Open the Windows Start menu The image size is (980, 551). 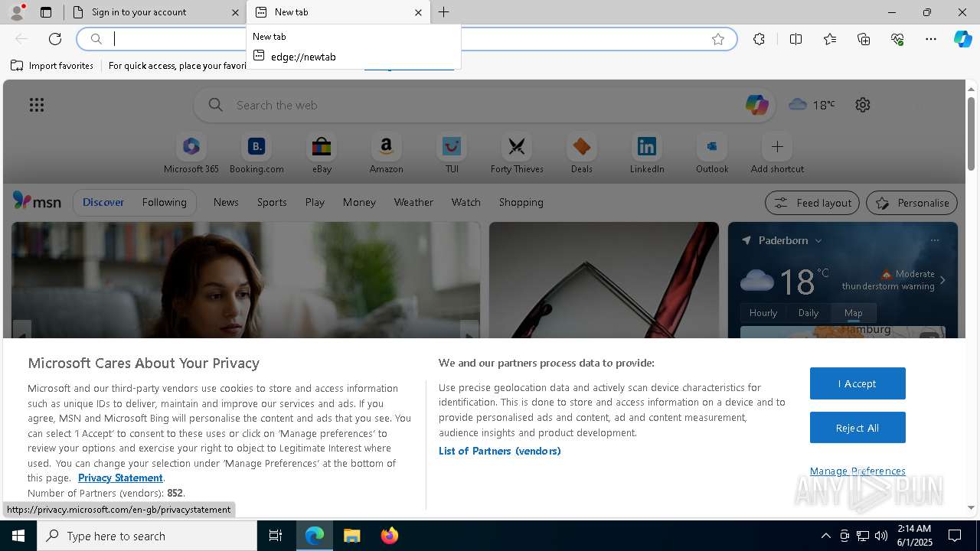tap(18, 536)
